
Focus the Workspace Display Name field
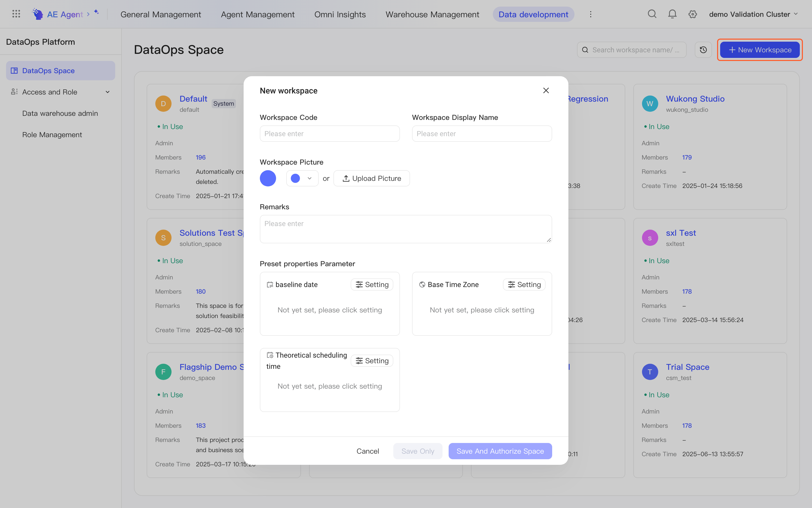click(482, 134)
